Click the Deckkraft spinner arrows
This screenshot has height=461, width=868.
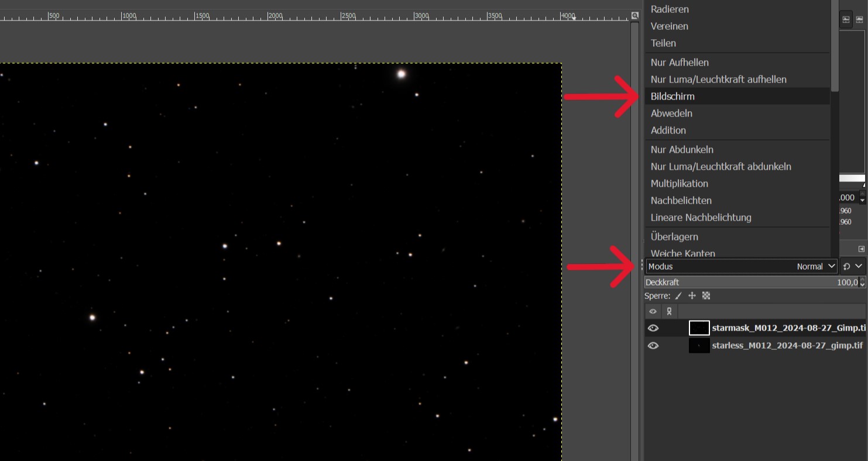[x=862, y=283]
